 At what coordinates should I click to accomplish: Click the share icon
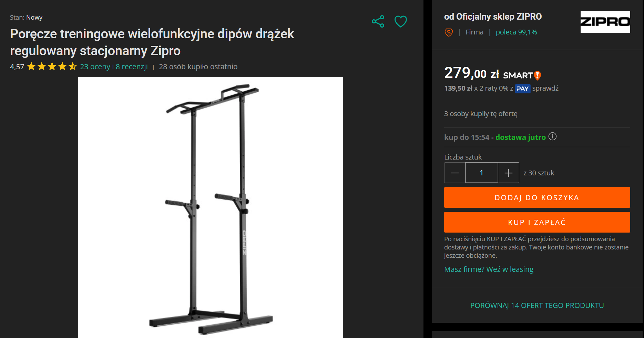(378, 21)
